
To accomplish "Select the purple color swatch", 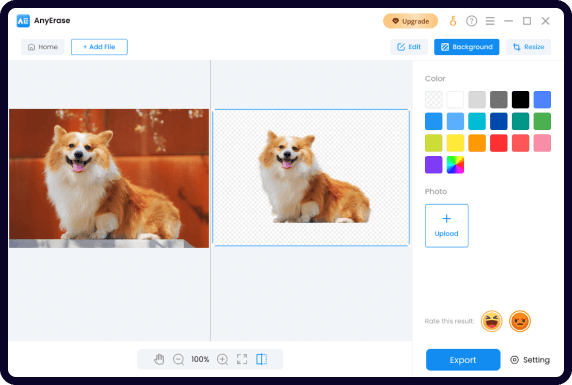I will [x=433, y=165].
